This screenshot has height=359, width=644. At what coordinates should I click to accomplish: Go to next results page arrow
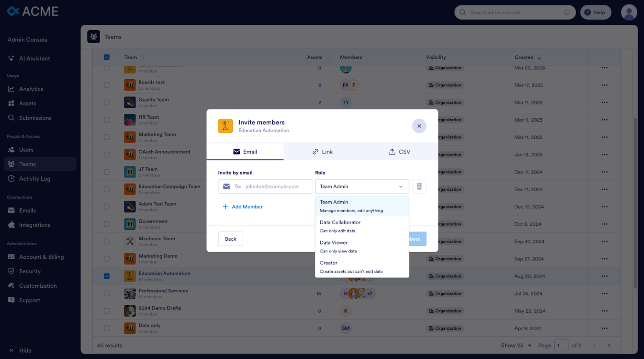pyautogui.click(x=609, y=346)
